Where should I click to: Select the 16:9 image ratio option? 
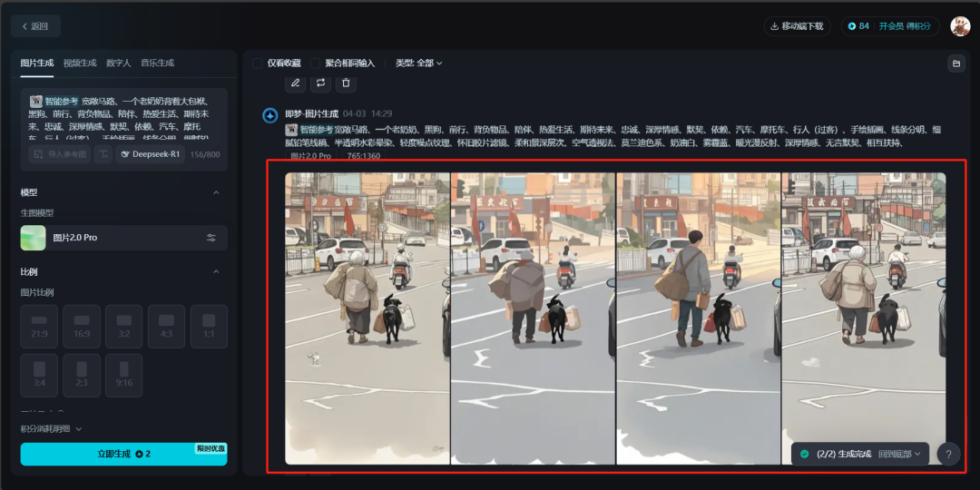tap(82, 327)
